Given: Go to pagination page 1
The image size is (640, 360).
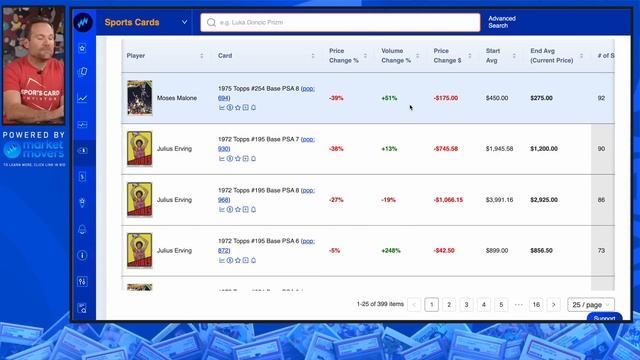Looking at the screenshot, I should [x=431, y=305].
